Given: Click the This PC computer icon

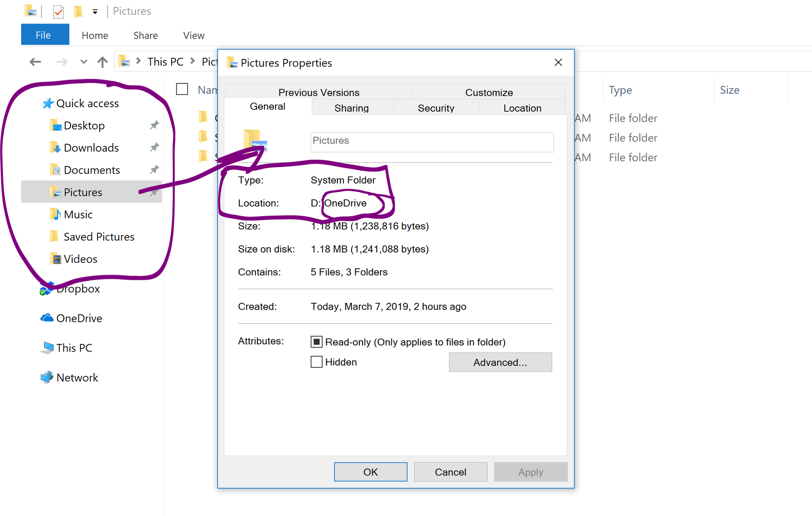Looking at the screenshot, I should tap(47, 348).
